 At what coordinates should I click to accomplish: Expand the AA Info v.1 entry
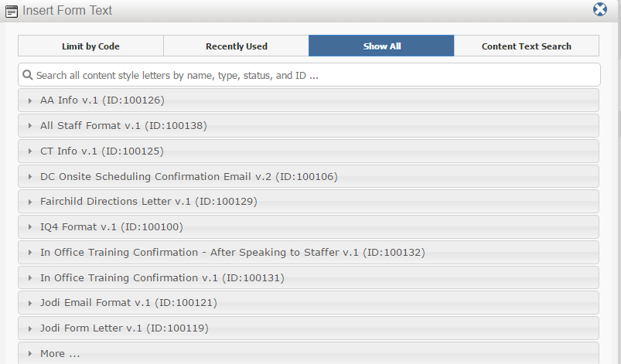[308, 100]
